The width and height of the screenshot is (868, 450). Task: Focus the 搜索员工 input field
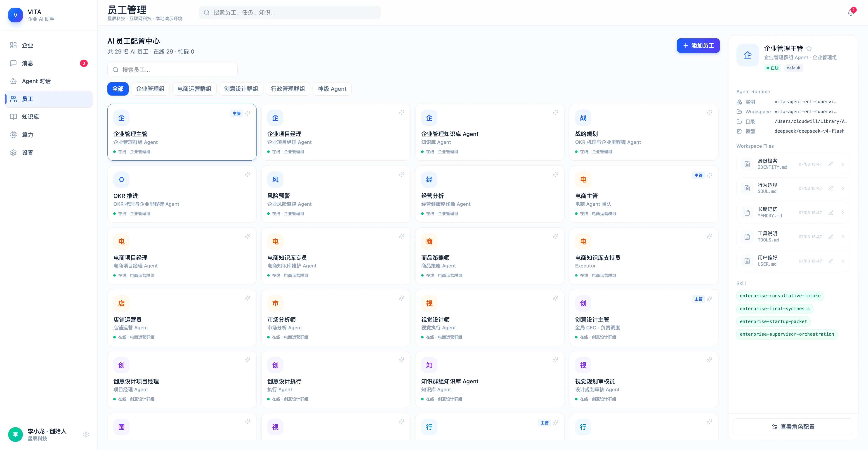(172, 70)
